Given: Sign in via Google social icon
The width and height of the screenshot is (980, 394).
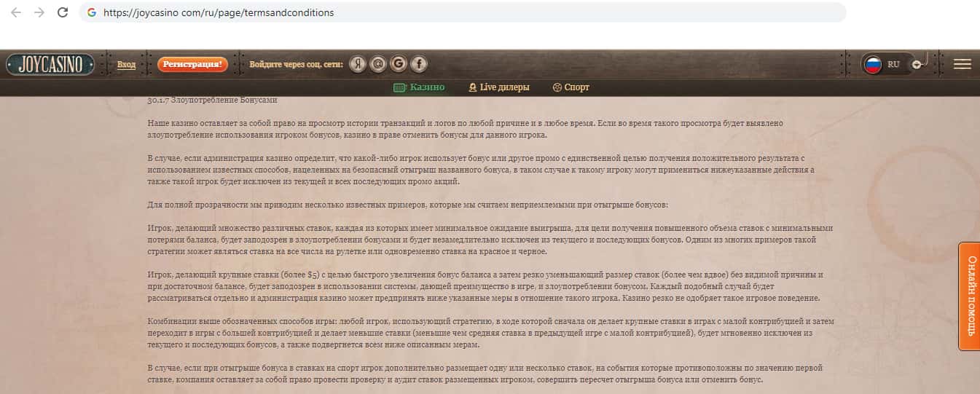Looking at the screenshot, I should tap(398, 64).
